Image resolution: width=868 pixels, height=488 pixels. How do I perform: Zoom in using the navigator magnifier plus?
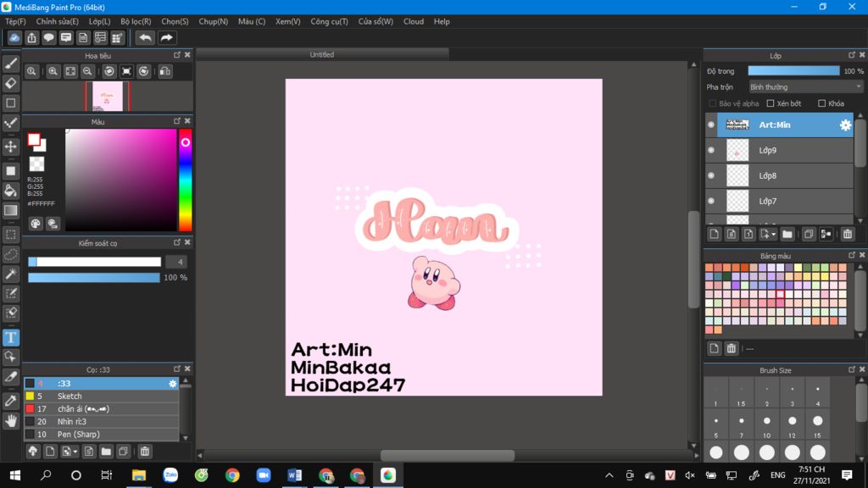coord(53,71)
